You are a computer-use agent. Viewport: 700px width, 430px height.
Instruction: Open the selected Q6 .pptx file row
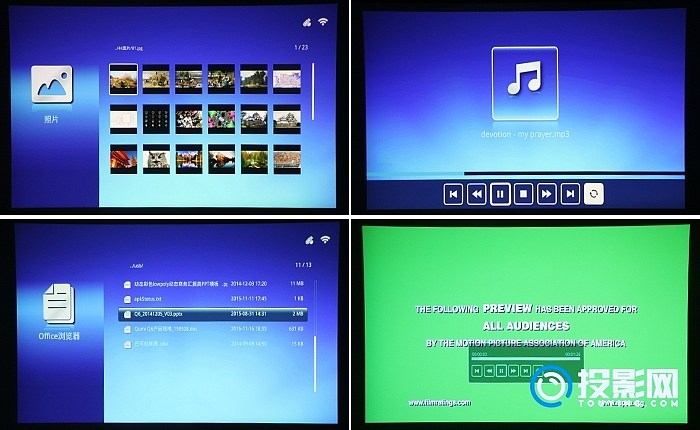point(213,314)
